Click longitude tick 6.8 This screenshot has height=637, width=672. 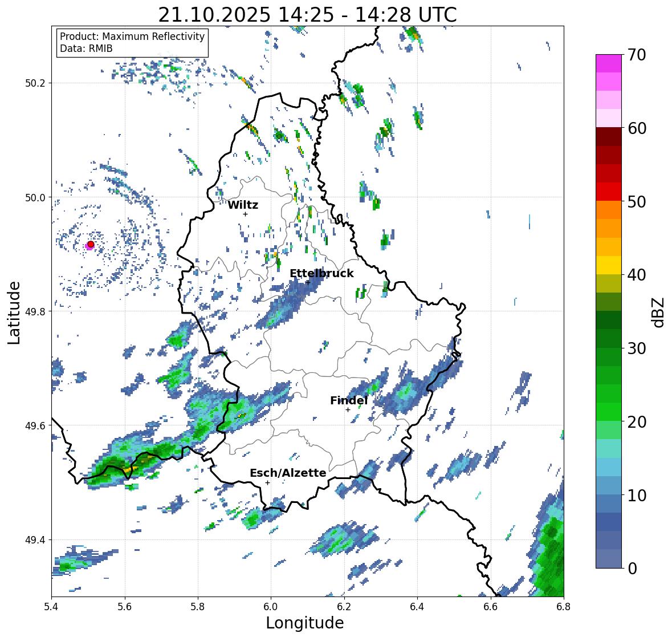pos(564,607)
